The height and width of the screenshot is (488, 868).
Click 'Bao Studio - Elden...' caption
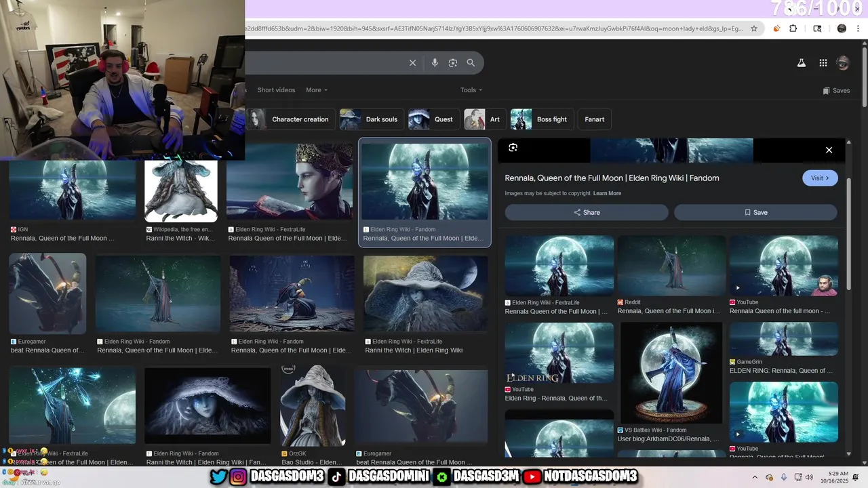click(311, 462)
